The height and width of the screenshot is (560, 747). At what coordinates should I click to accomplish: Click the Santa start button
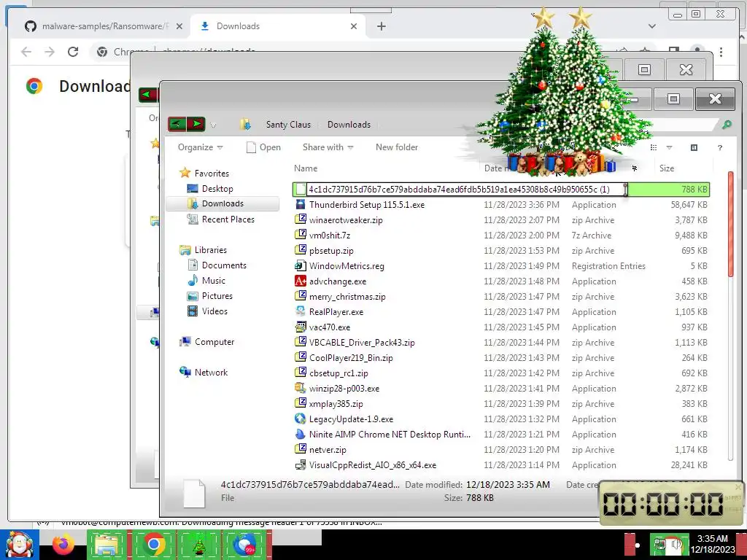coord(20,545)
